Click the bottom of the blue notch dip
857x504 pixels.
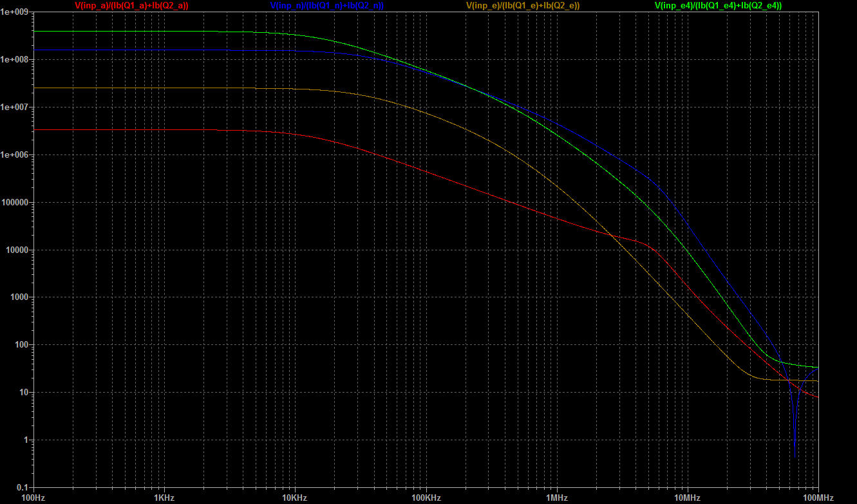click(x=795, y=456)
